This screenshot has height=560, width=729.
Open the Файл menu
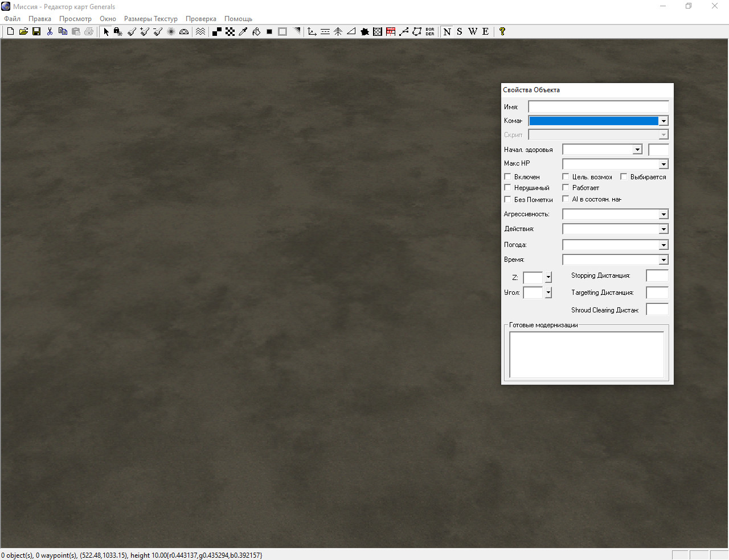click(x=12, y=19)
